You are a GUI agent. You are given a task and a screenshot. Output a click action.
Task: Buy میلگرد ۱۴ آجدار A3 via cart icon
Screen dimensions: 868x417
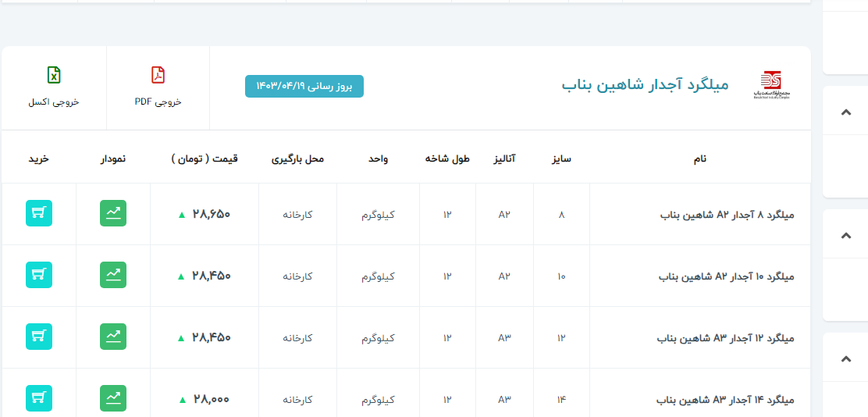(39, 398)
